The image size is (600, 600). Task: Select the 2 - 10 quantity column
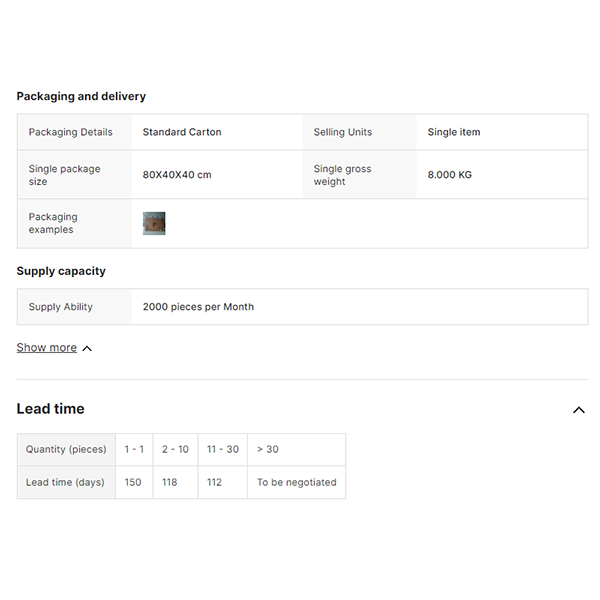175,450
